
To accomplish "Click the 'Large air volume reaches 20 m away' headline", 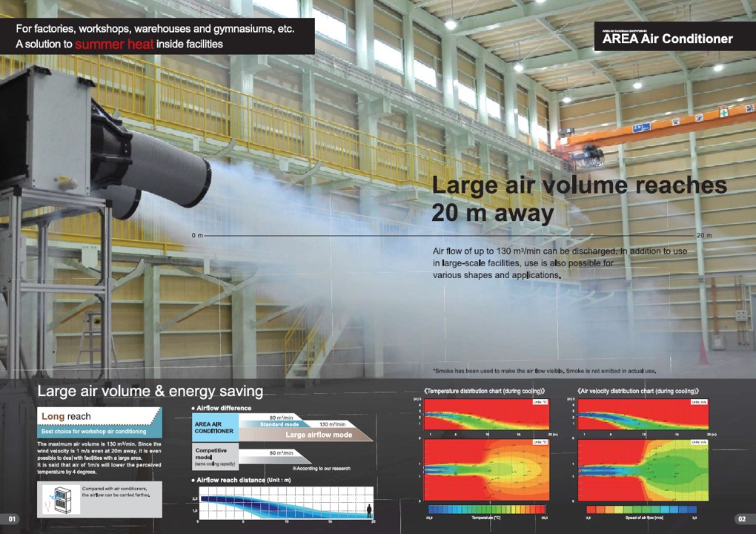I will pyautogui.click(x=578, y=199).
